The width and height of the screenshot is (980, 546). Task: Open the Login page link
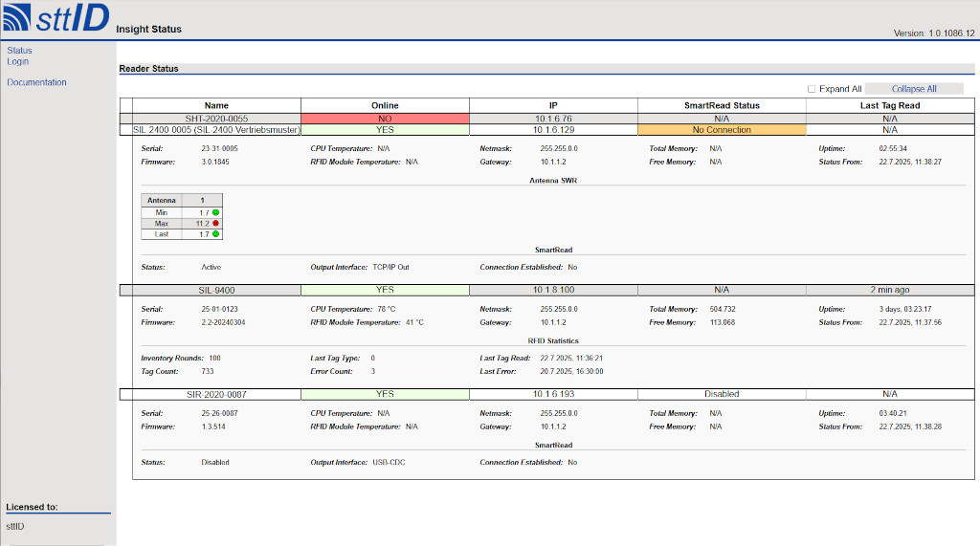pyautogui.click(x=17, y=61)
